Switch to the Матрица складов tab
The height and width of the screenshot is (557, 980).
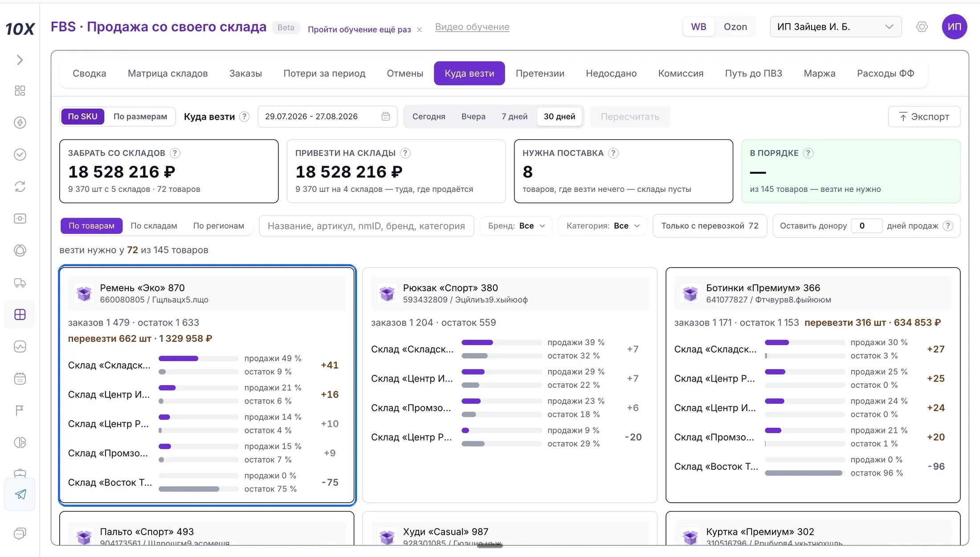[167, 73]
